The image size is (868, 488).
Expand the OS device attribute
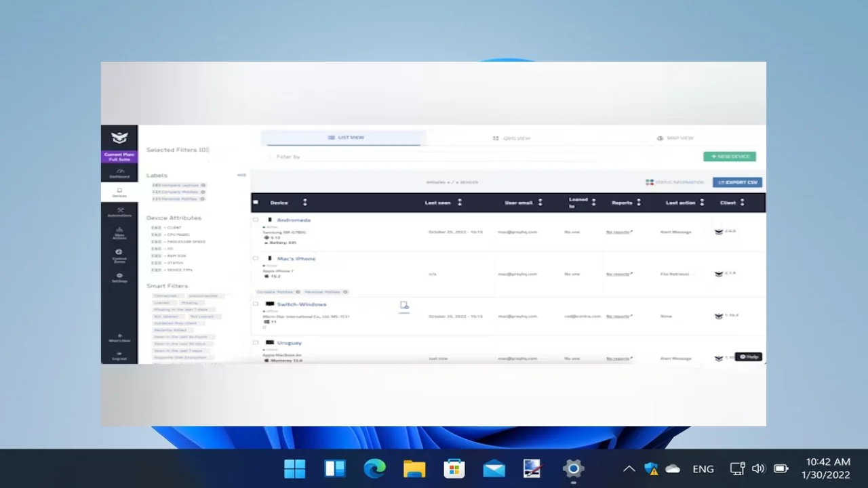pyautogui.click(x=162, y=249)
